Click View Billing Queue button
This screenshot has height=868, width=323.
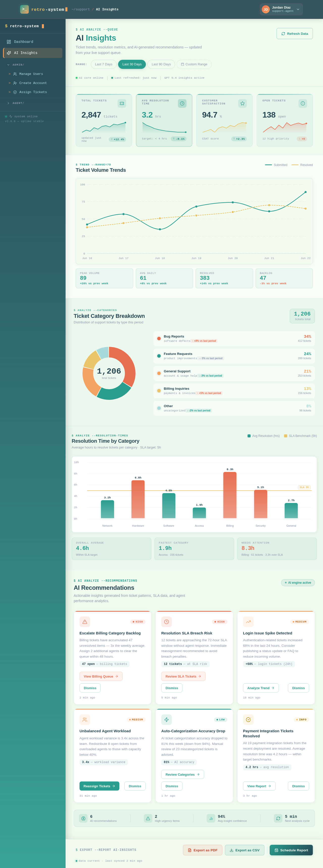(x=101, y=676)
